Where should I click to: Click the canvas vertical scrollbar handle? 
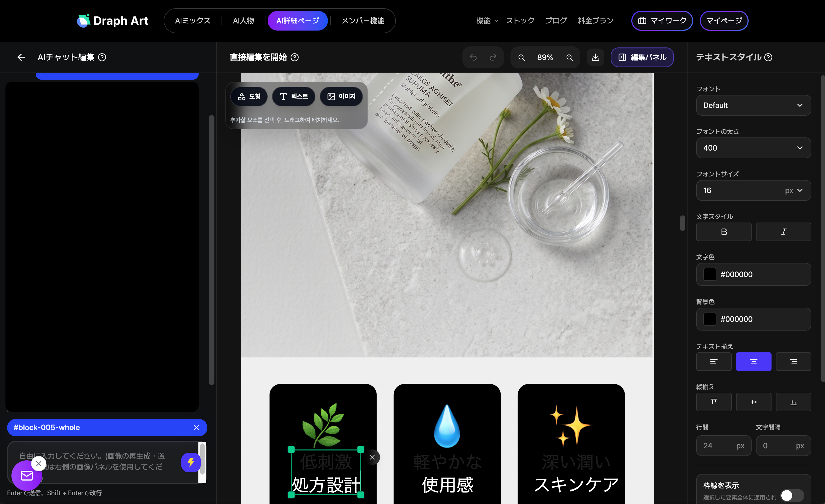pyautogui.click(x=682, y=223)
